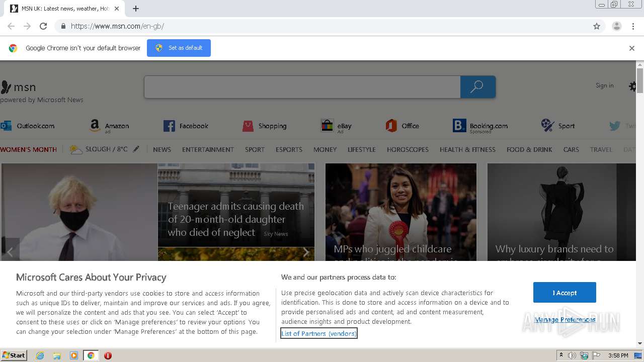Bookmark this page with star icon
The height and width of the screenshot is (362, 644).
597,26
